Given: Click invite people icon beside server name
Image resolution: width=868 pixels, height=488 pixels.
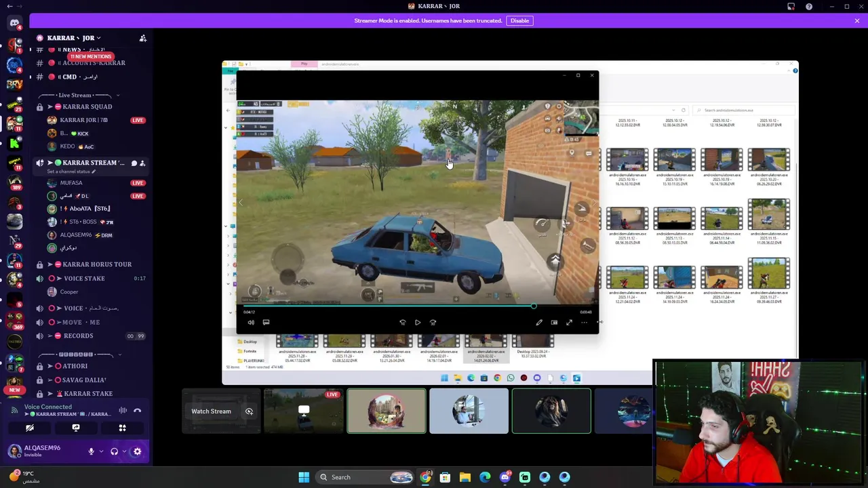Looking at the screenshot, I should click(143, 38).
